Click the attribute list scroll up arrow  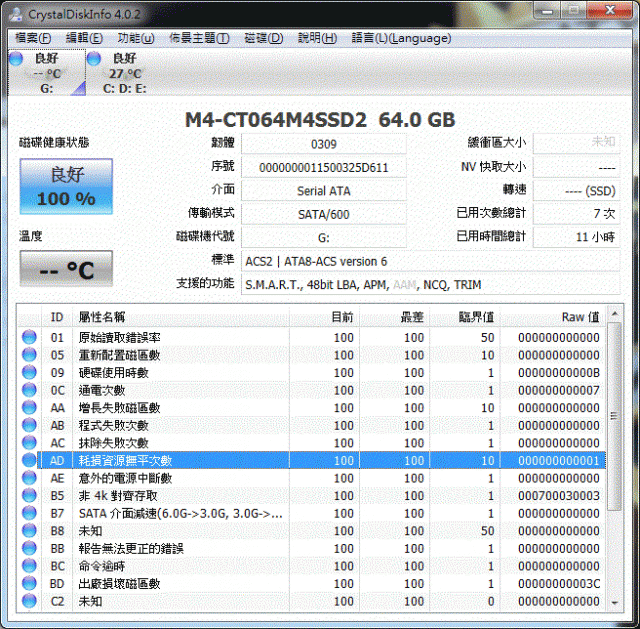(614, 314)
